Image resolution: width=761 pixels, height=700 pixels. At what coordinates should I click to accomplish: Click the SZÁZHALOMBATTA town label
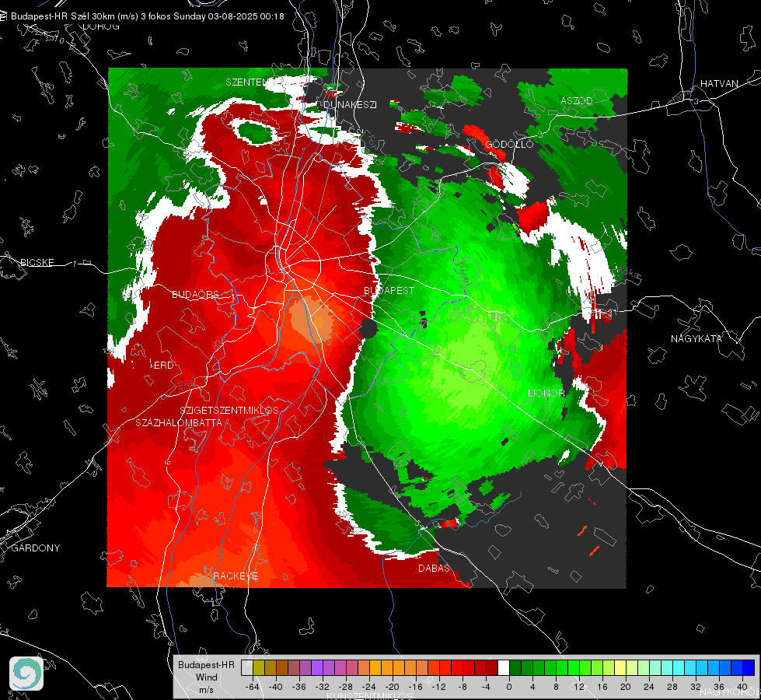179,422
